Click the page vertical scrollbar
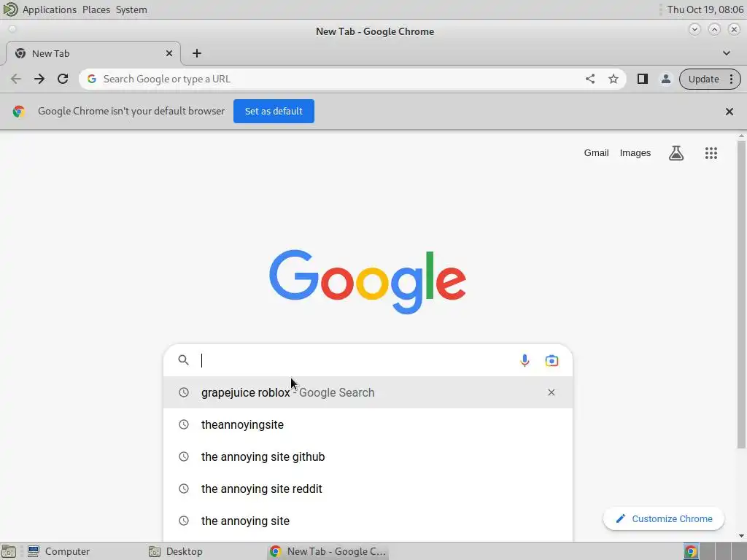 tap(741, 295)
